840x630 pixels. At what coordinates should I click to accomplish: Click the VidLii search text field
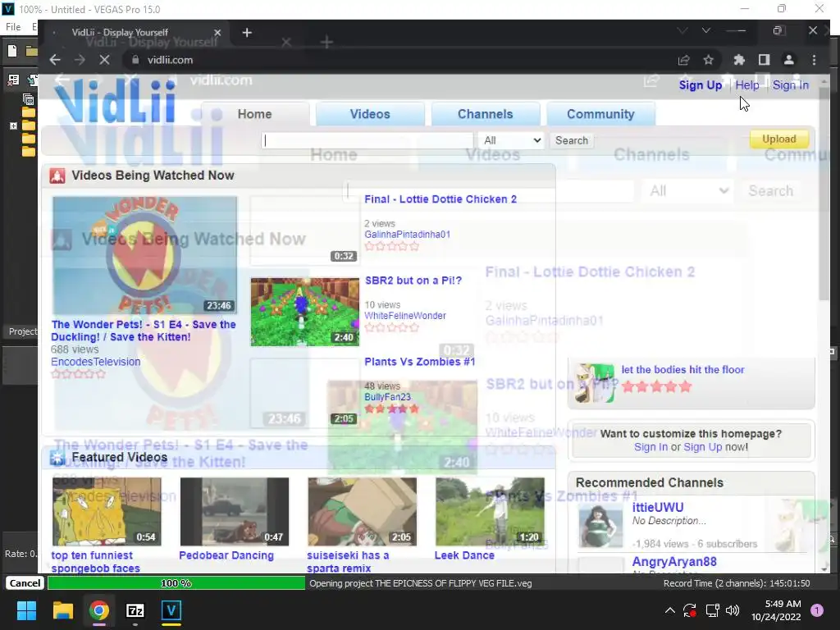click(x=367, y=140)
